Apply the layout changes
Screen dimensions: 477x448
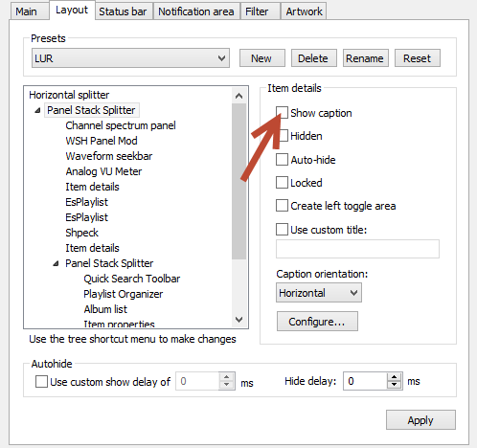[x=420, y=420]
